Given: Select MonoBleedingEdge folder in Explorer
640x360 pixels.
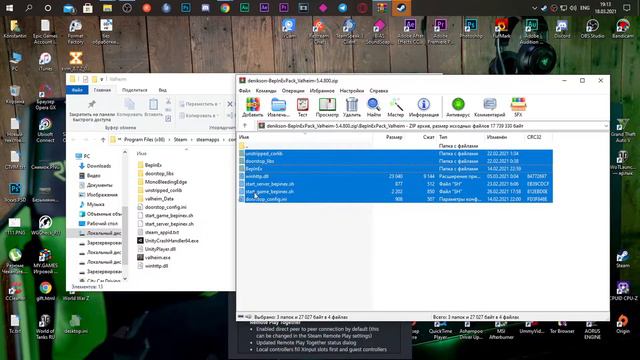Looking at the screenshot, I should 162,182.
